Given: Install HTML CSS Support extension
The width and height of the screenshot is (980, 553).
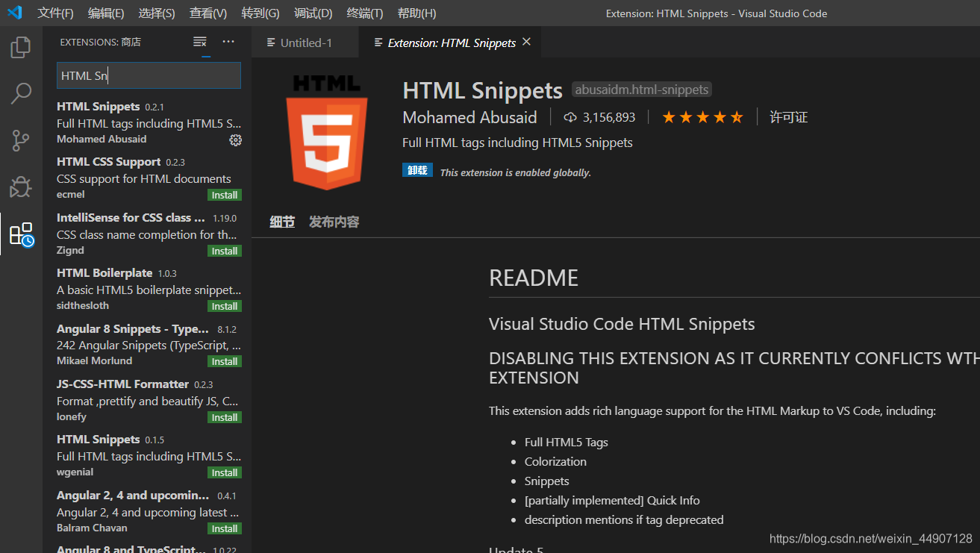Looking at the screenshot, I should [x=225, y=196].
